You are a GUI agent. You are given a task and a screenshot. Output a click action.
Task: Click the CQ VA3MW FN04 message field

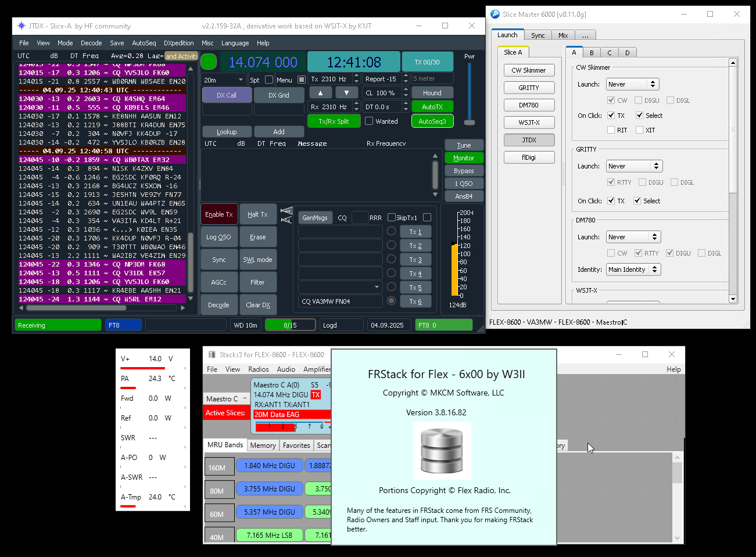click(x=340, y=301)
